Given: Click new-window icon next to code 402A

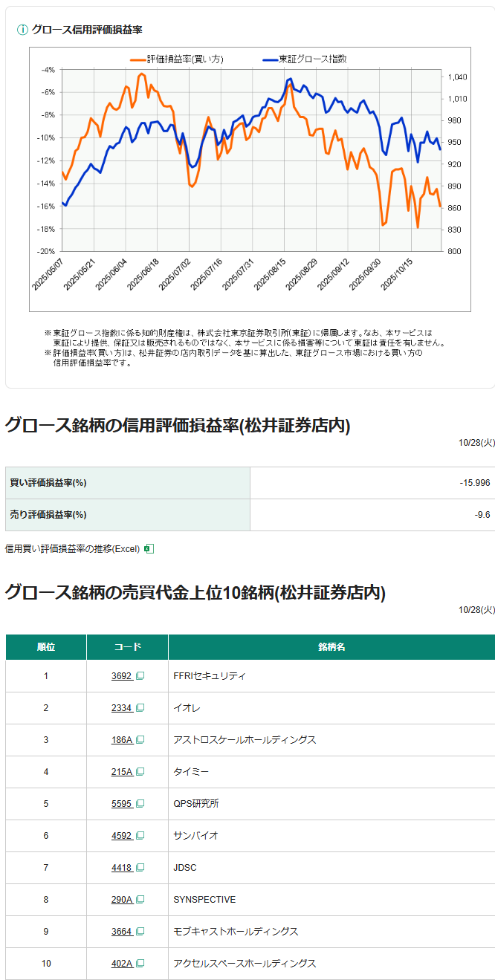Looking at the screenshot, I should click(x=140, y=964).
